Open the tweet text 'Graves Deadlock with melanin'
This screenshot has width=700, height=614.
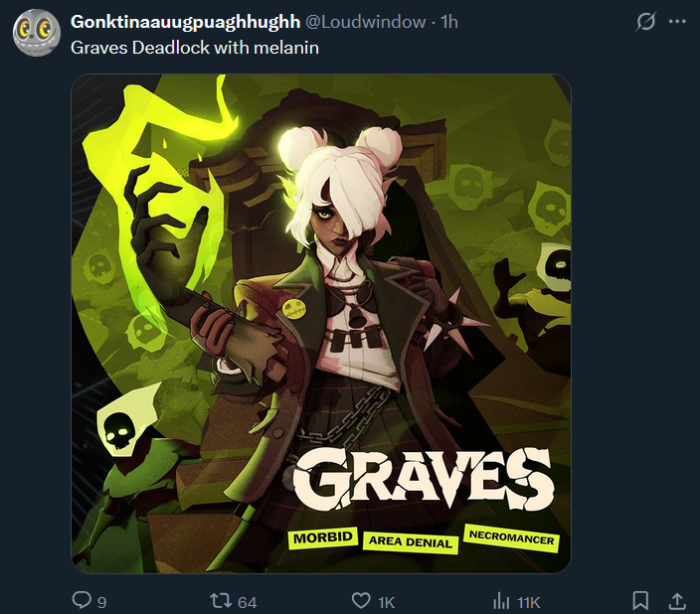click(195, 48)
